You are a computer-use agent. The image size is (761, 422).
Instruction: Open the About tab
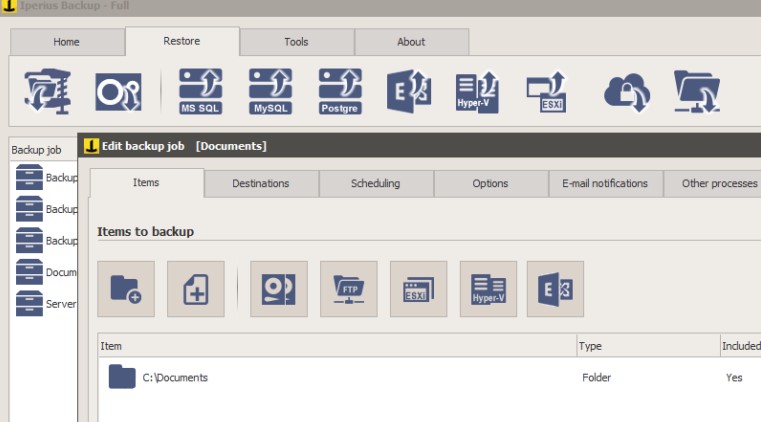coord(412,42)
